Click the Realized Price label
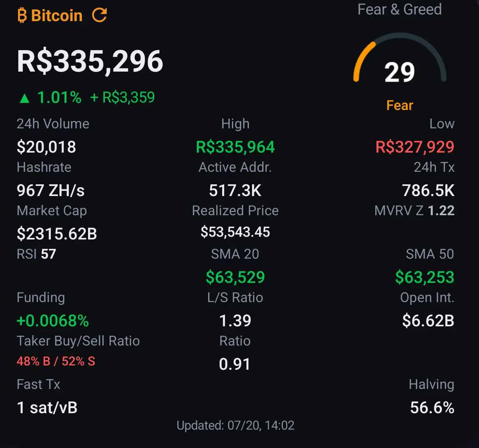 pyautogui.click(x=235, y=211)
